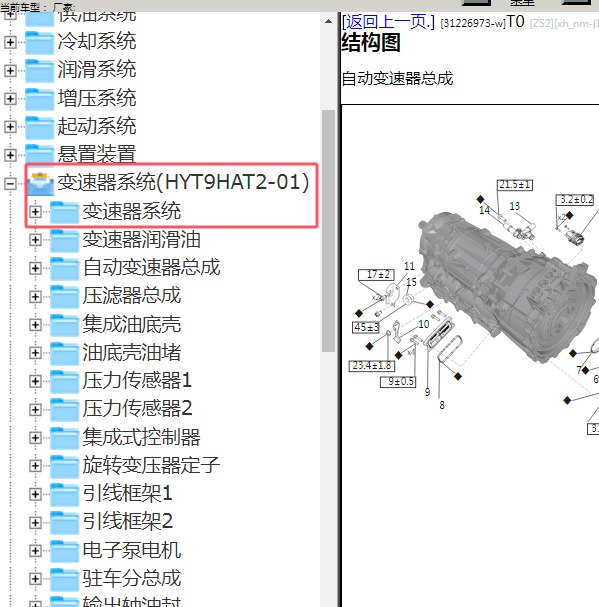
Task: Click the 油底壳油堵 folder icon
Action: click(64, 353)
